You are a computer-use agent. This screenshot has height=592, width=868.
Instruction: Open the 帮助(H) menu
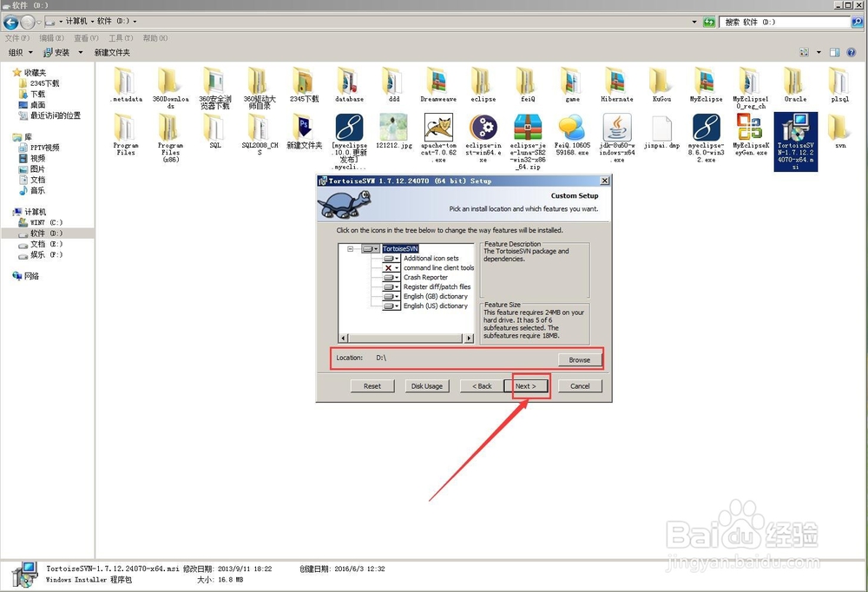click(x=155, y=38)
